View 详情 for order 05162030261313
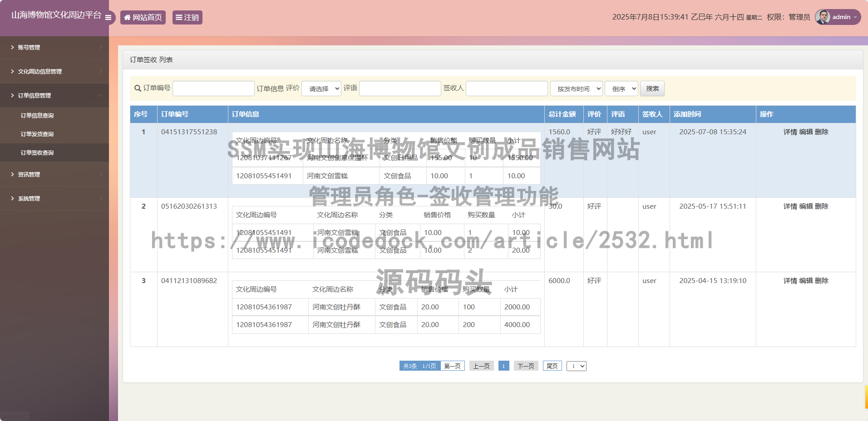The width and height of the screenshot is (868, 421). pyautogui.click(x=790, y=206)
